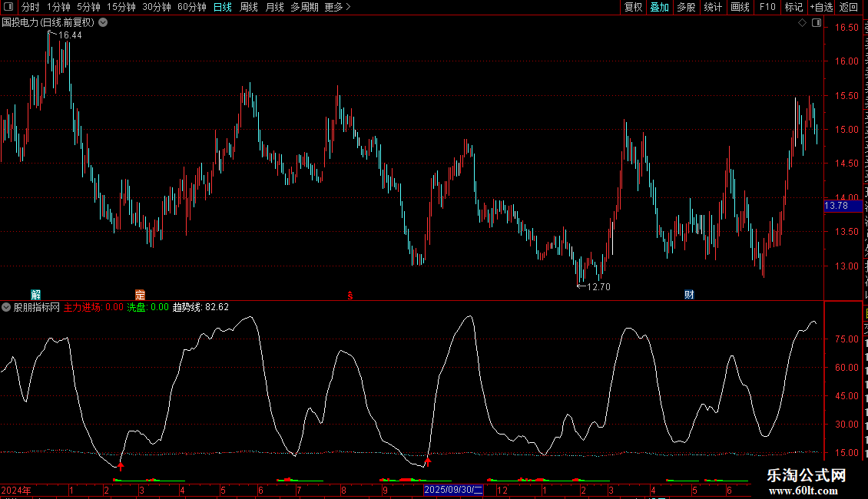Open the 多周期 multi-period view
868x499 pixels.
304,7
